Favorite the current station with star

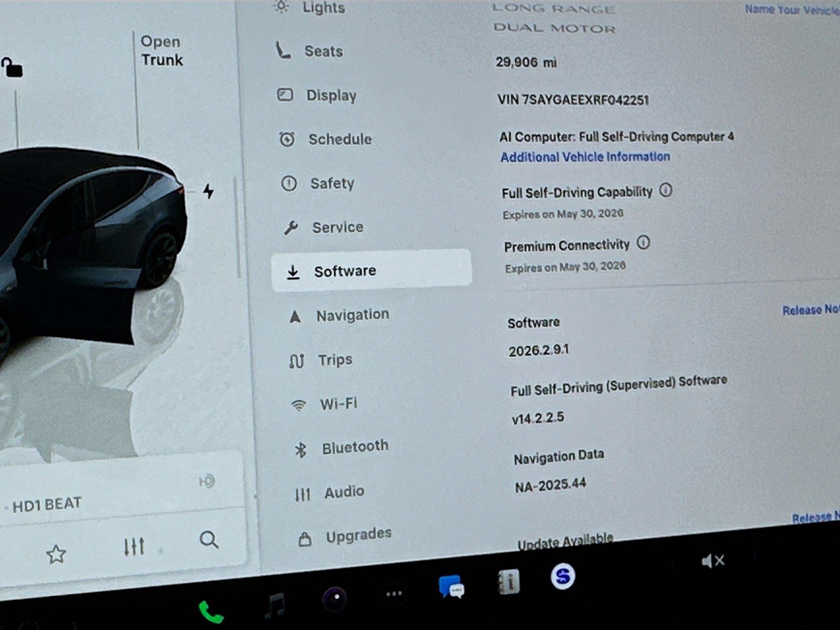tap(56, 554)
